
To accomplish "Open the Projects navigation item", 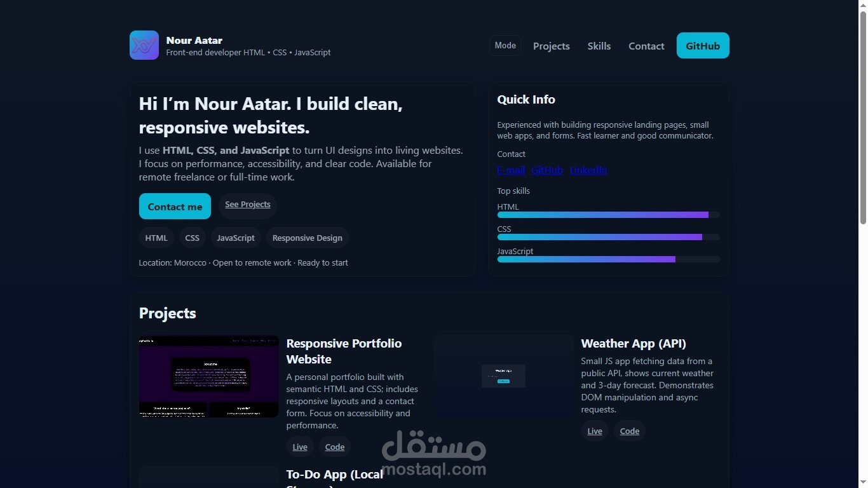I will point(551,46).
